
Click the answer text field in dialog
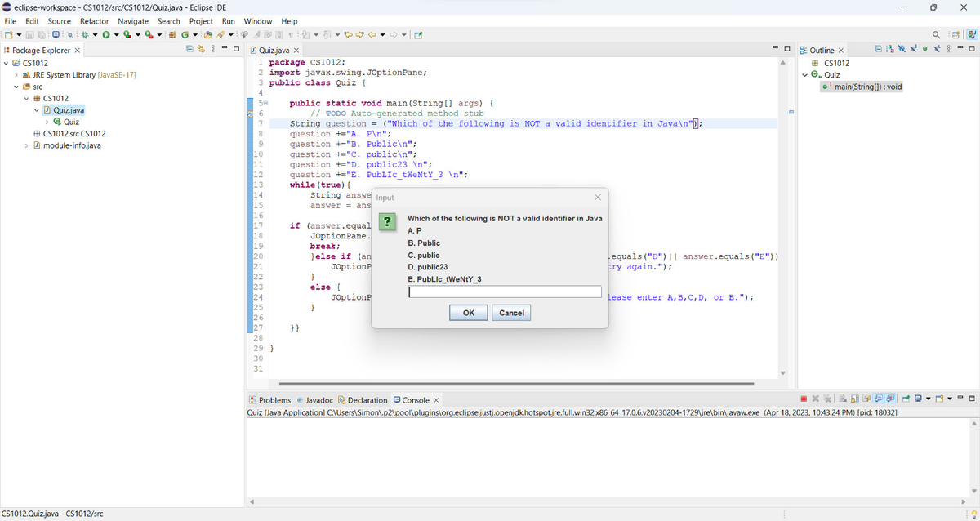(505, 292)
